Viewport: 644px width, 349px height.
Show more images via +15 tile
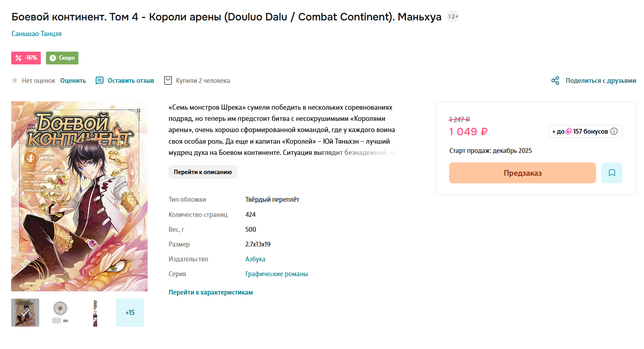130,313
